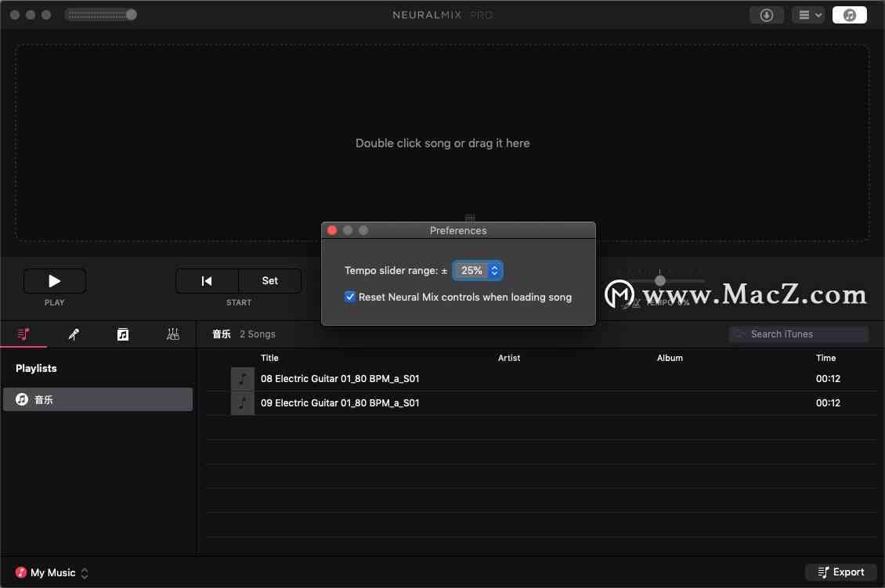The height and width of the screenshot is (588, 885).
Task: Close the Preferences window
Action: (x=332, y=230)
